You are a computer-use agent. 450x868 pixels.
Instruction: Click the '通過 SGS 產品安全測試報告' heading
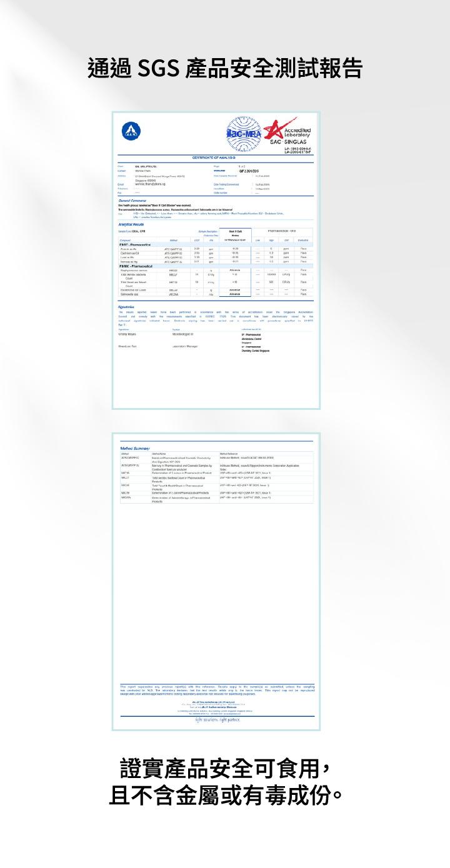[x=225, y=68]
